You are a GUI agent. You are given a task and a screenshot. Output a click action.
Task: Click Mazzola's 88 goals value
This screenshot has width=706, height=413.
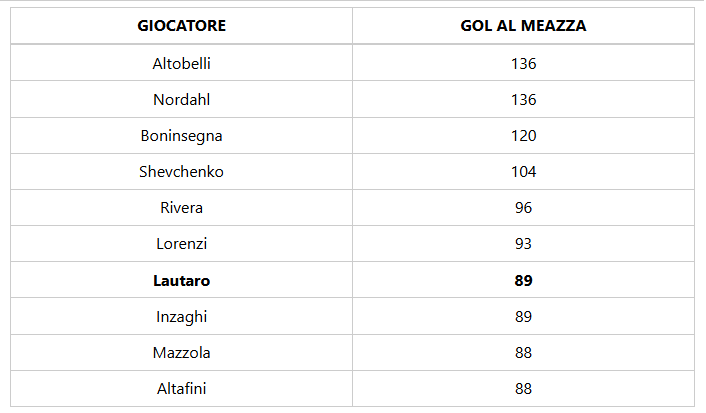tap(523, 353)
